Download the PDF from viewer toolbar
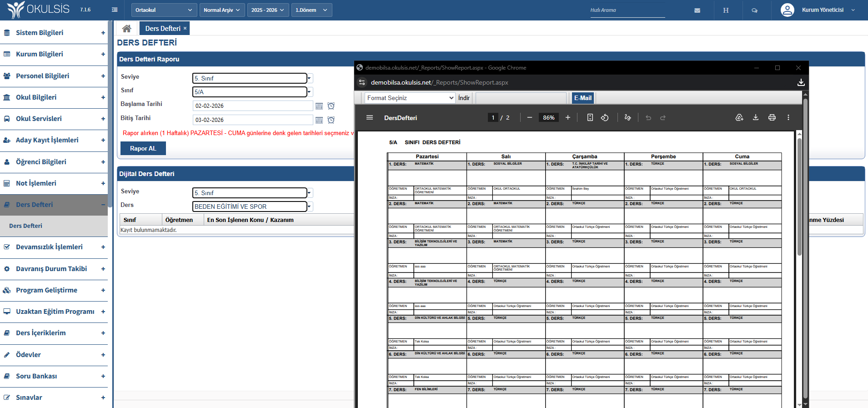 point(755,117)
